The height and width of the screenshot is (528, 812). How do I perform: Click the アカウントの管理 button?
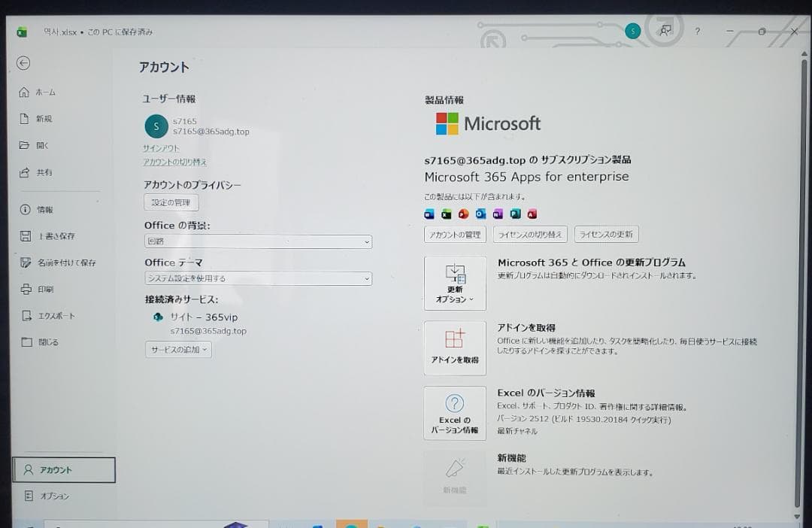pos(455,234)
